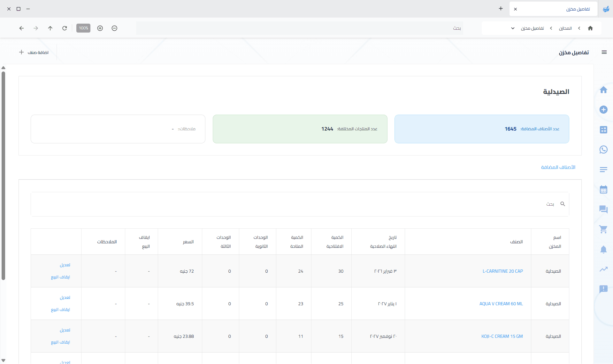Open the WhatsApp icon in sidebar
The height and width of the screenshot is (364, 613).
click(603, 149)
